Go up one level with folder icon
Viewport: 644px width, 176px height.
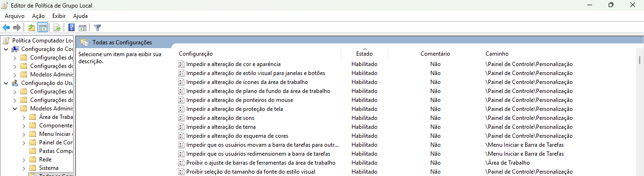point(32,28)
